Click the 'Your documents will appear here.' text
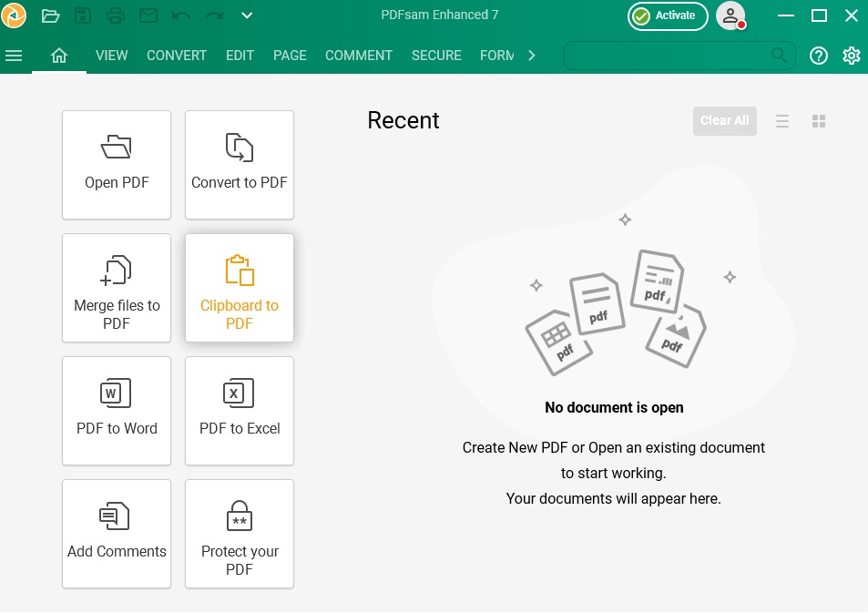868x613 pixels. pos(613,498)
